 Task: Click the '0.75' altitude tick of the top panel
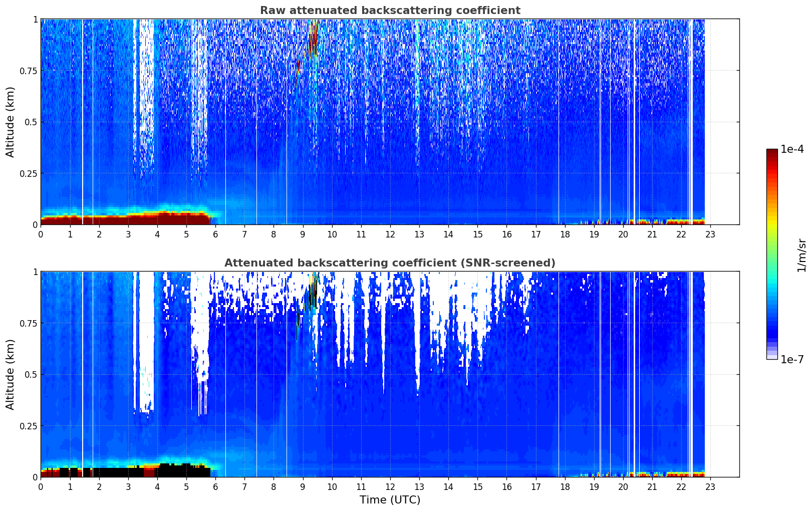click(29, 71)
